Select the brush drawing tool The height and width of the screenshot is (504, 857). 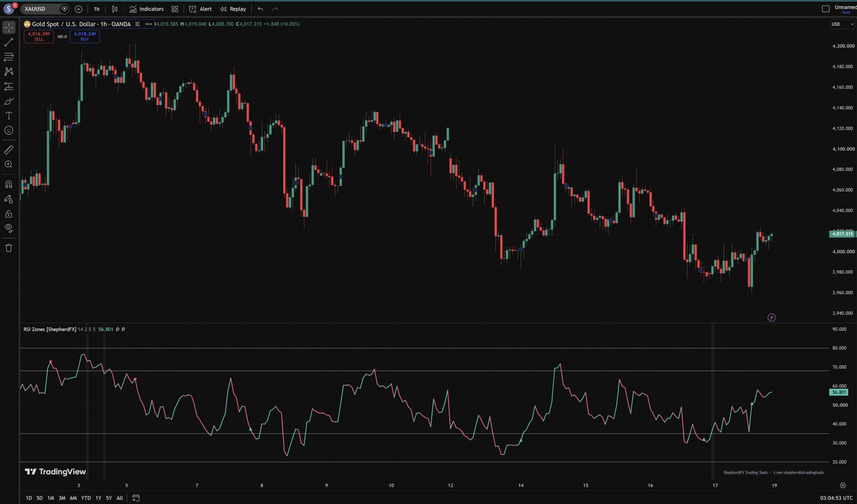[x=9, y=101]
